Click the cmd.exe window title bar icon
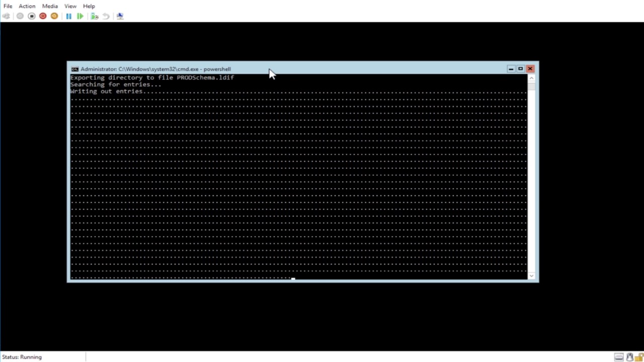Viewport: 644px width, 362px height. [74, 69]
